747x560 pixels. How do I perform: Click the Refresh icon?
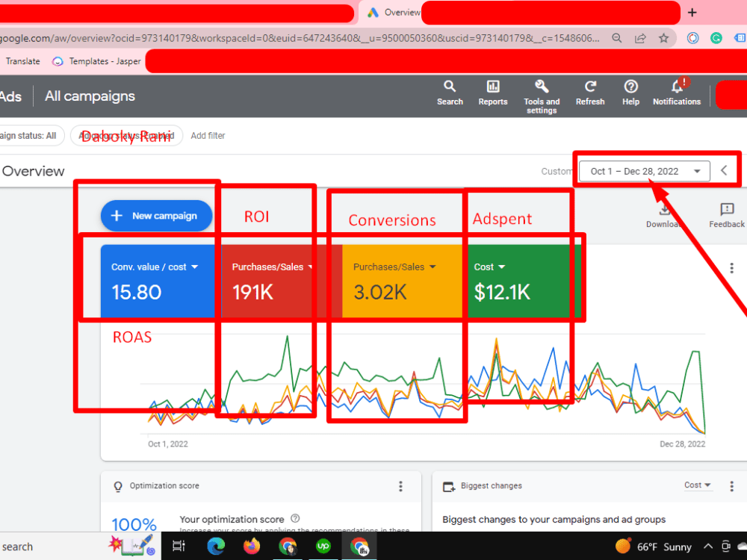590,93
